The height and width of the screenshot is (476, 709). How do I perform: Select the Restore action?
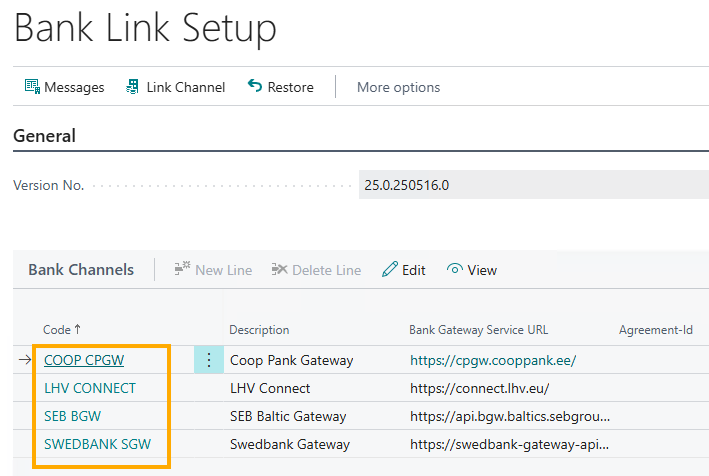(x=281, y=87)
